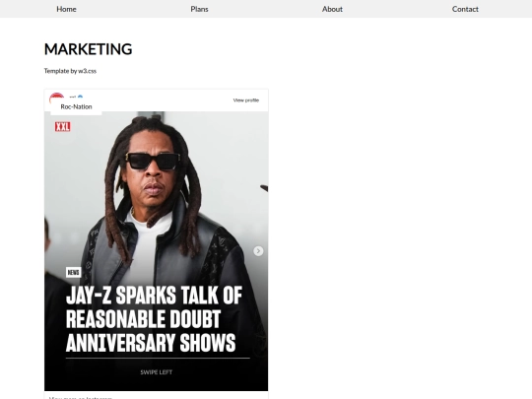The image size is (532, 399).
Task: Click the Roc-Nation tooltip label
Action: [76, 106]
